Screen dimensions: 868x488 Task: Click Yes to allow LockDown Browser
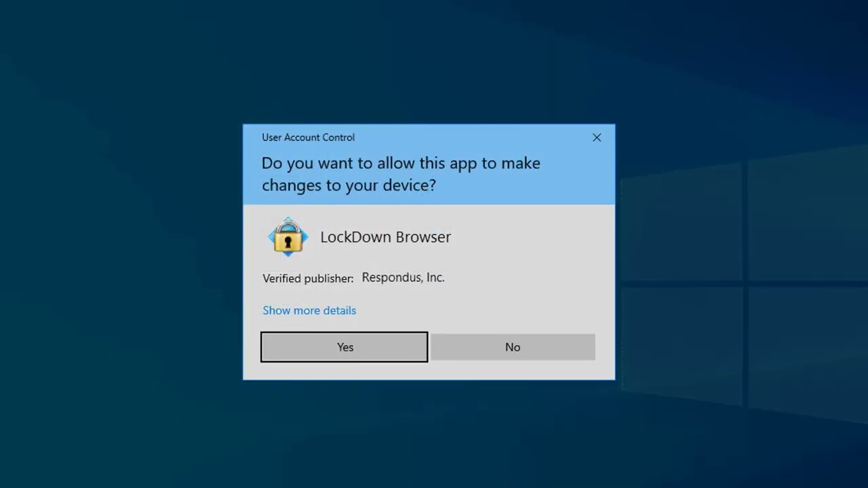pos(344,347)
